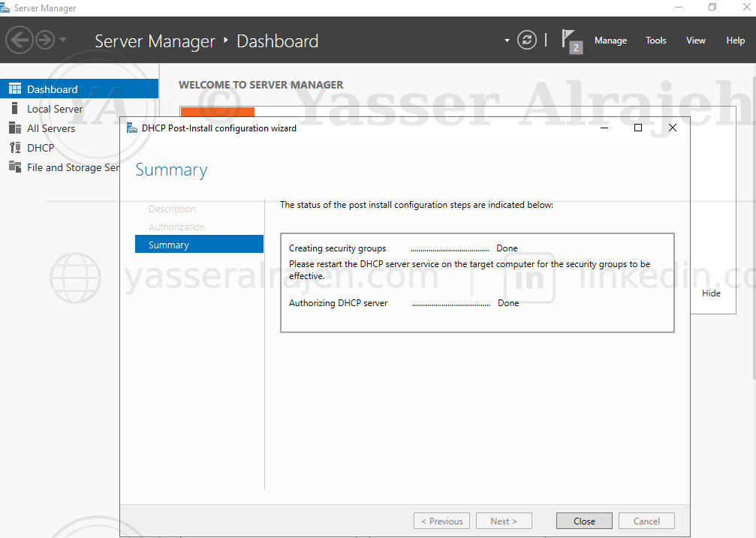756x538 pixels.
Task: Hide the welcome tile
Action: point(711,293)
